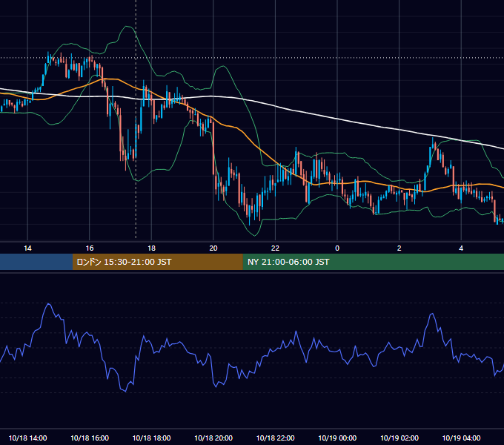Click the blue session bar before London
This screenshot has width=504, height=445.
(36, 262)
